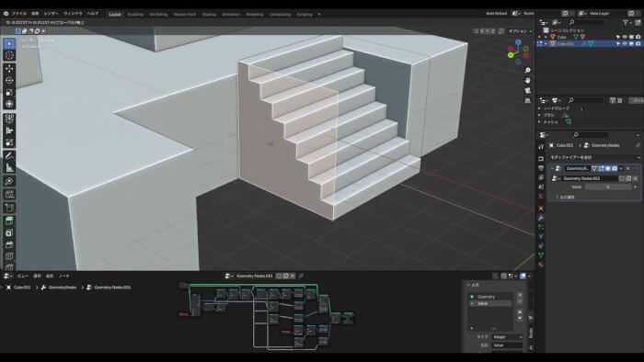Open outliner filter dropdown
This screenshot has width=644, height=362.
coord(627,22)
